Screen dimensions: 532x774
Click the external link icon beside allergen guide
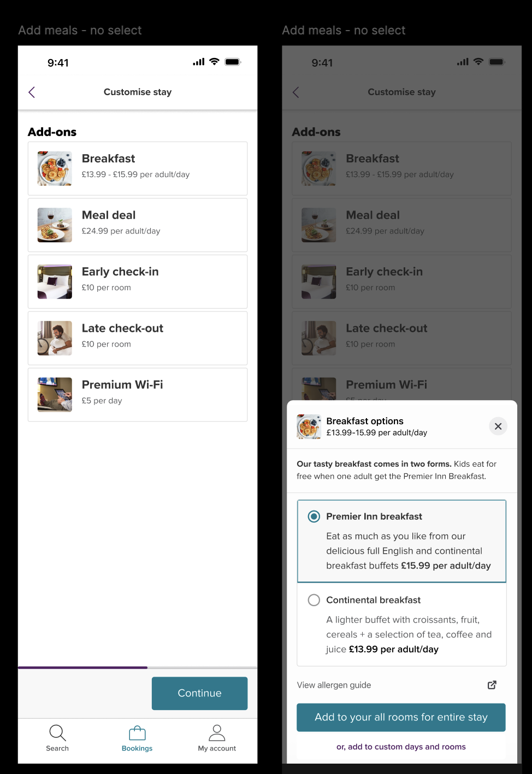tap(492, 685)
